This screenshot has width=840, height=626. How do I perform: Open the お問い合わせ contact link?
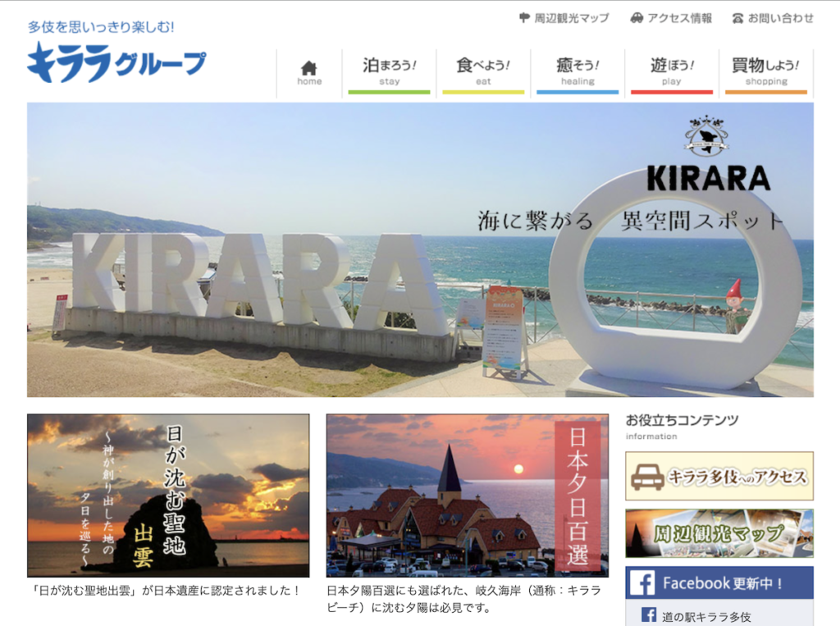(780, 17)
